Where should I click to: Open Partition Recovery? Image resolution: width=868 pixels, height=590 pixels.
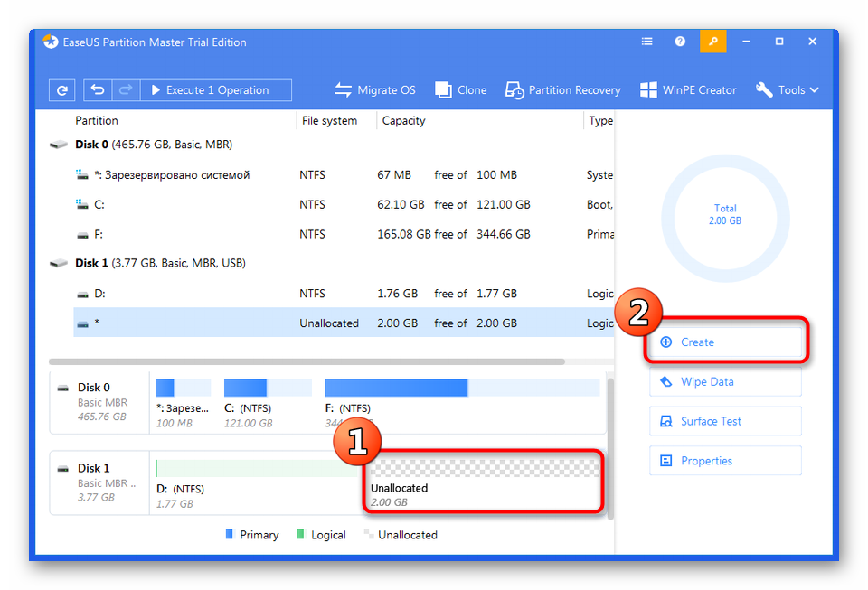point(563,90)
